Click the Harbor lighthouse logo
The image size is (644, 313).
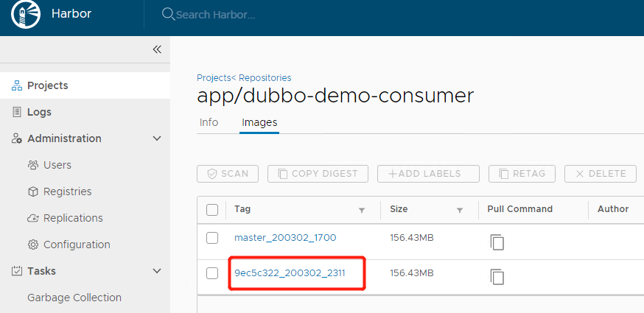coord(26,15)
